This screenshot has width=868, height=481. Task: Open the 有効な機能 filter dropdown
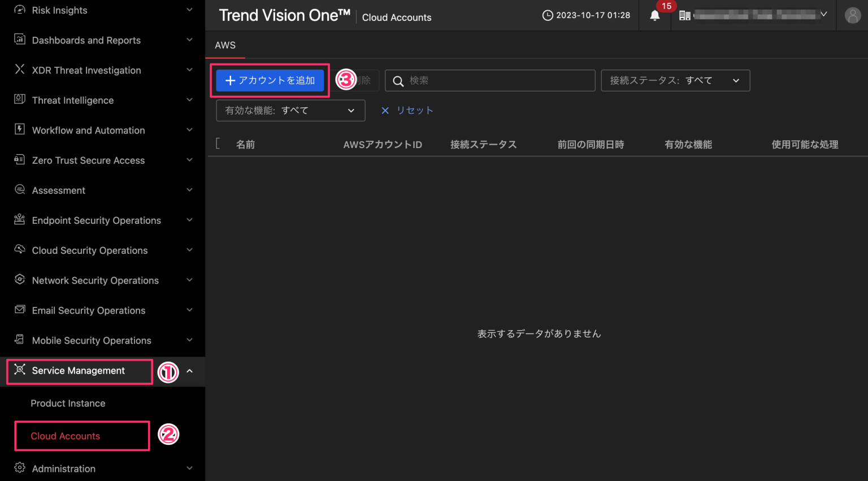tap(290, 110)
